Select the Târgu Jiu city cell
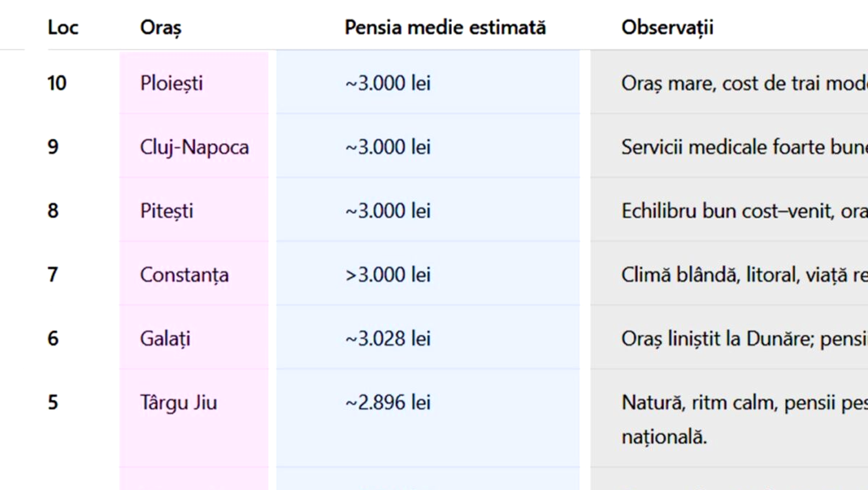The height and width of the screenshot is (490, 868). pyautogui.click(x=178, y=402)
